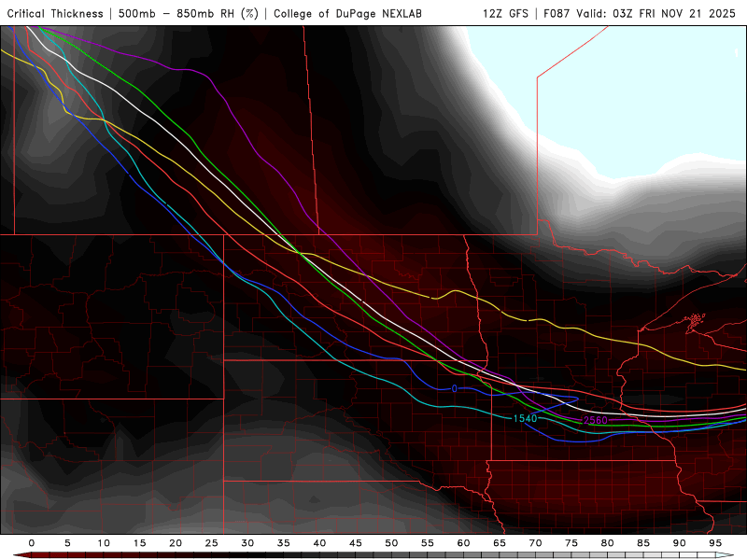
Task: Click colorbar tick label '55'
Action: 428,543
